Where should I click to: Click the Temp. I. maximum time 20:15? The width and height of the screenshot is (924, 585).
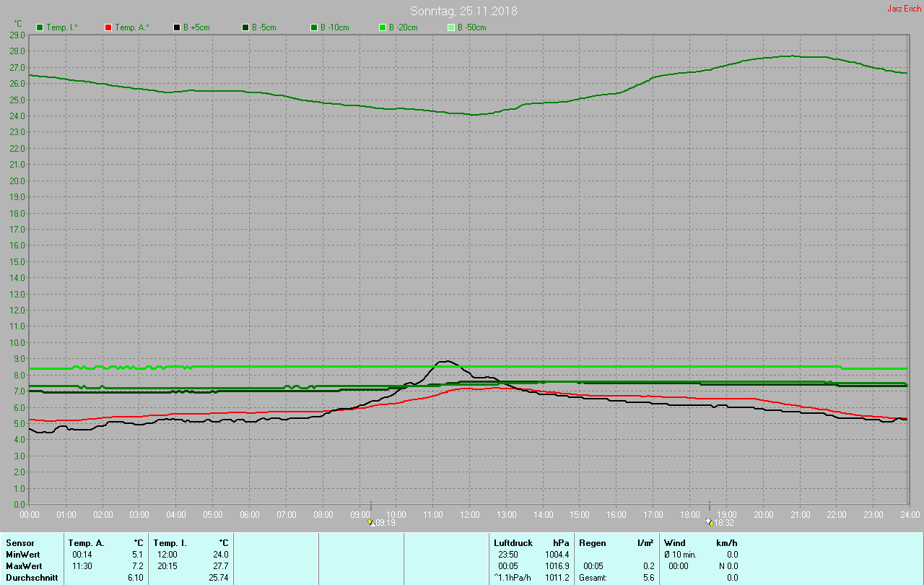click(167, 566)
